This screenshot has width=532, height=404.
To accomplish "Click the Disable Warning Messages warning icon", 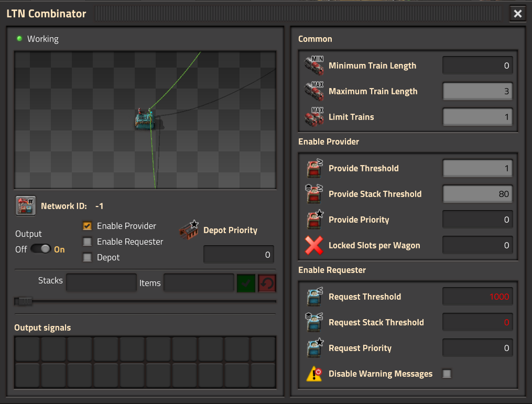I will 314,374.
